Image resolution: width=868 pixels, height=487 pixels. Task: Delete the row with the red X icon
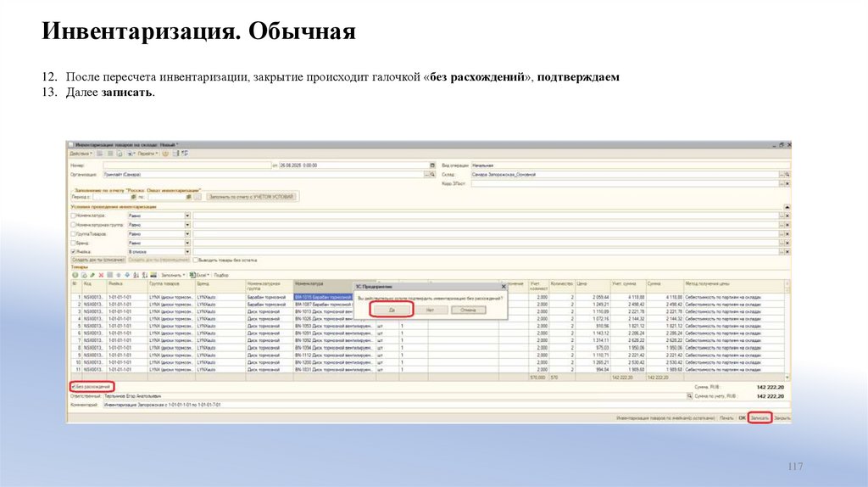point(101,275)
